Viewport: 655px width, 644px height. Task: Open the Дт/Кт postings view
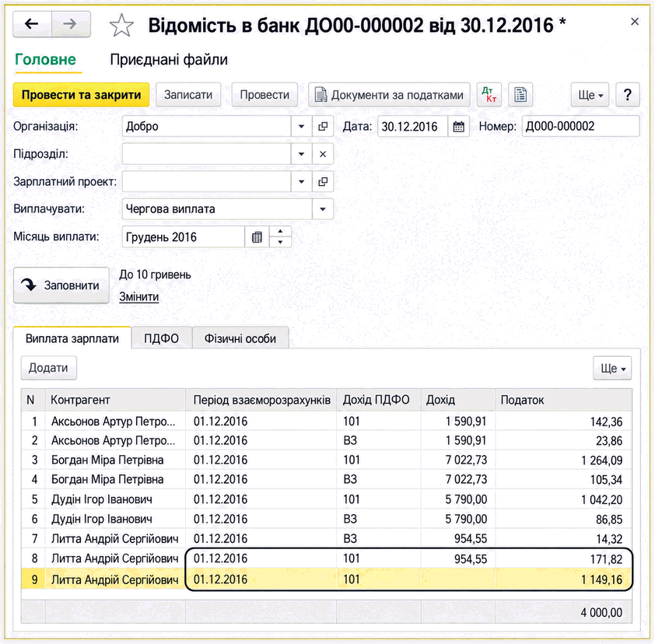(x=489, y=95)
